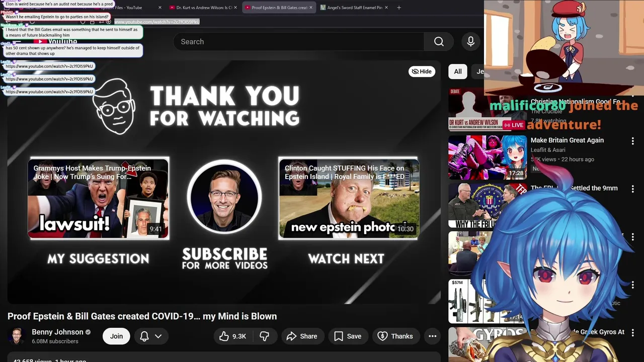The width and height of the screenshot is (644, 362).
Task: Open Benny Johnson channel avatar
Action: tap(17, 336)
